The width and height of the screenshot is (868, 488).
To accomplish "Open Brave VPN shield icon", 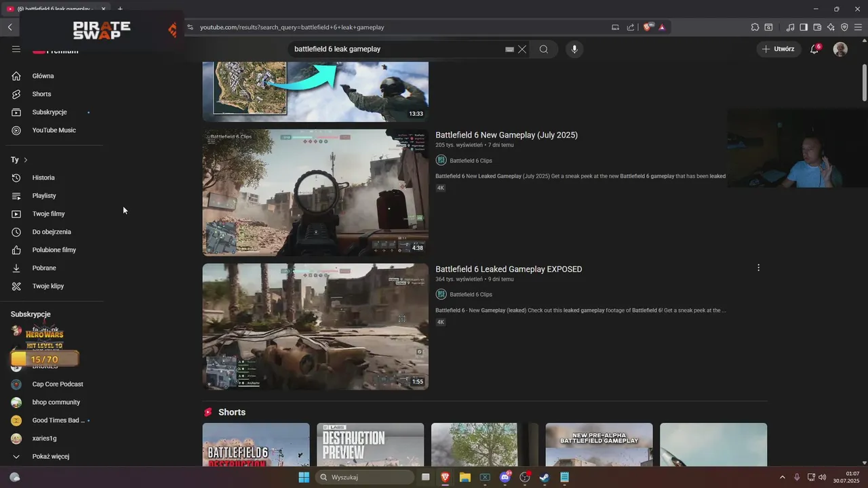I will [844, 27].
